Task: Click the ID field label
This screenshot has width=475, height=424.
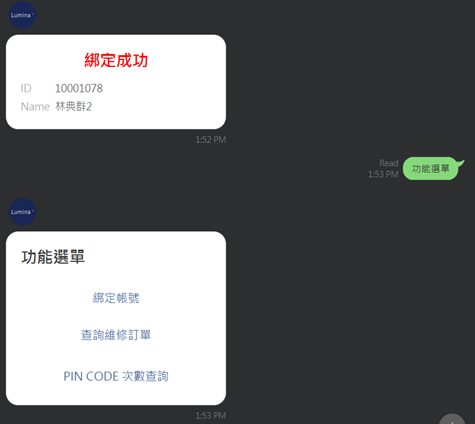Action: click(26, 88)
